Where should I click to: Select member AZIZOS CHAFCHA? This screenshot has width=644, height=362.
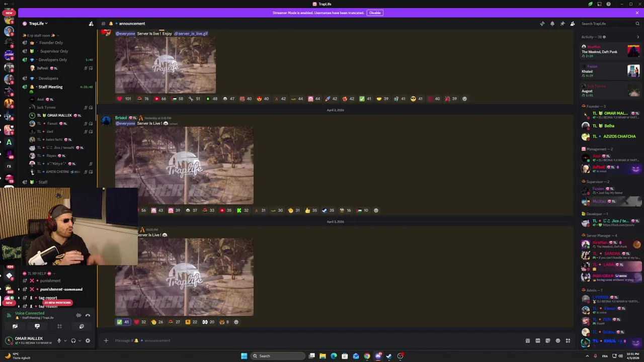611,136
